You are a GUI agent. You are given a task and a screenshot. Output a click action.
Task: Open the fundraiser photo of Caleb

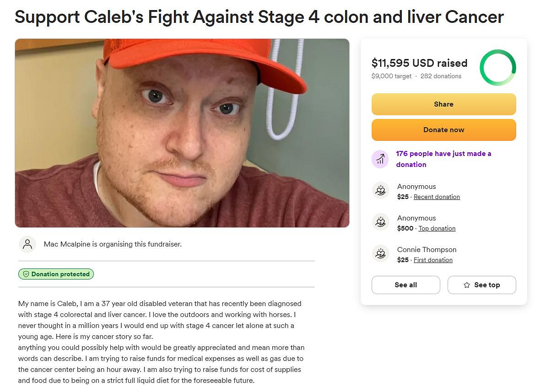[x=182, y=133]
